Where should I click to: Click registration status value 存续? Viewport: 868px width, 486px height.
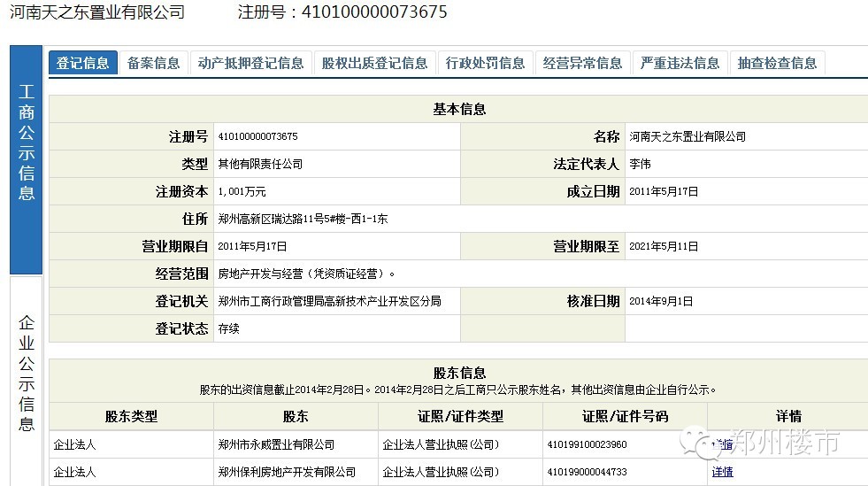(x=228, y=328)
